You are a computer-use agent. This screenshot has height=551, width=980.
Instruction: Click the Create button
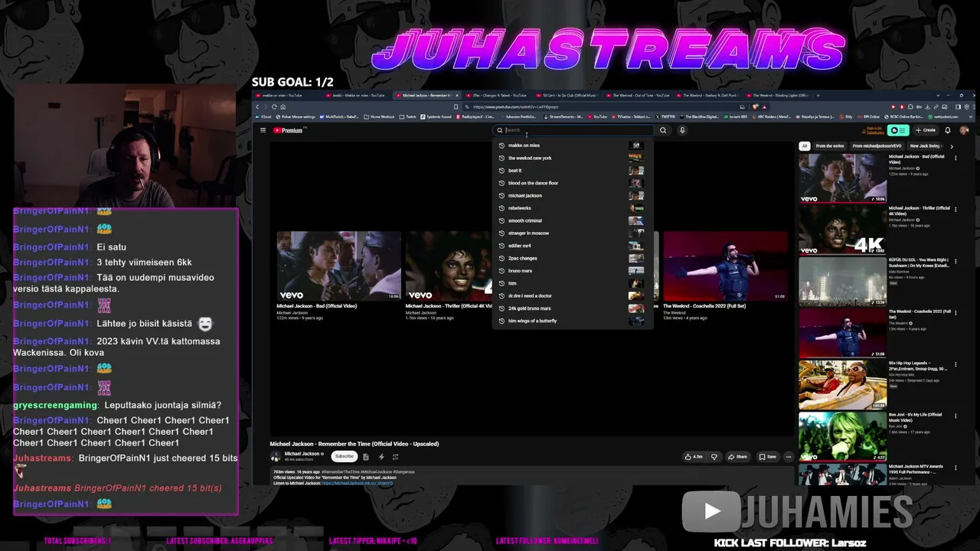[926, 130]
